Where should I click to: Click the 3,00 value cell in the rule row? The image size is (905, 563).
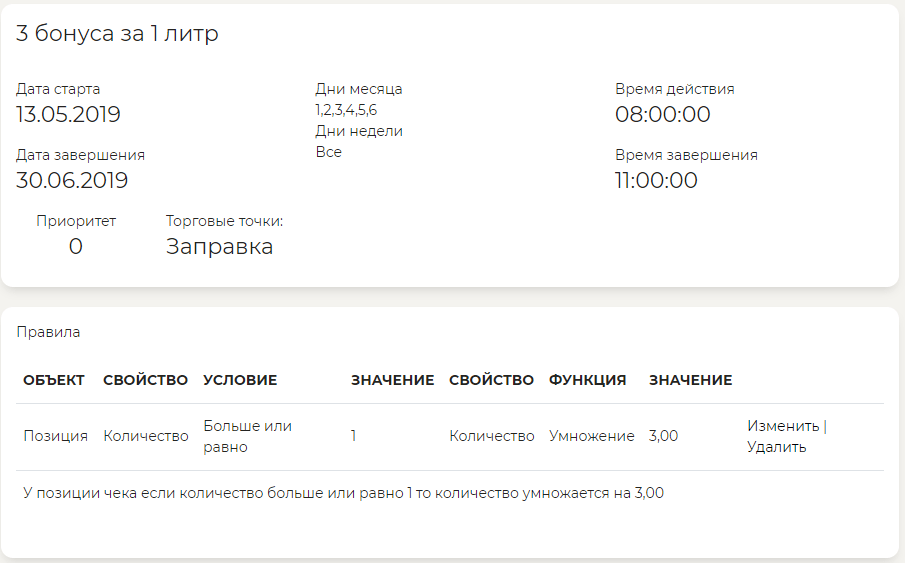663,436
